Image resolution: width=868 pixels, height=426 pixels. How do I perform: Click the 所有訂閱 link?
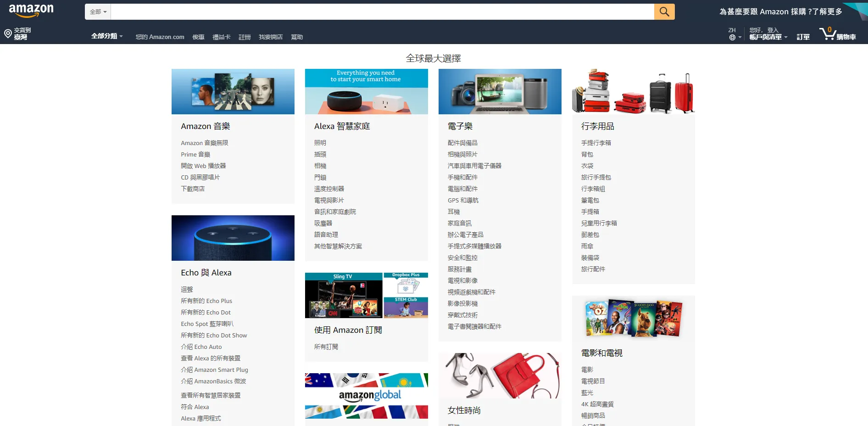tap(326, 347)
